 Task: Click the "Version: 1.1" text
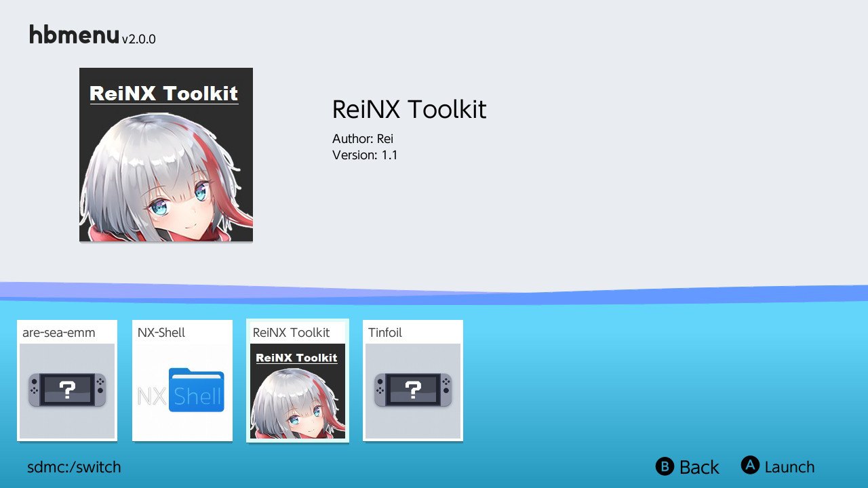click(365, 155)
